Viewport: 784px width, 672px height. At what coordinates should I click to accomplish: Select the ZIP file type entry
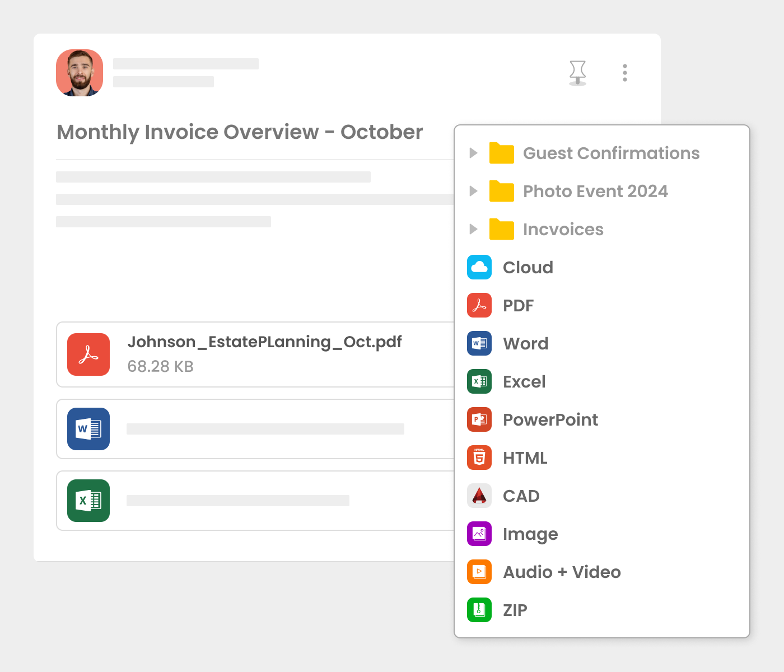(515, 610)
